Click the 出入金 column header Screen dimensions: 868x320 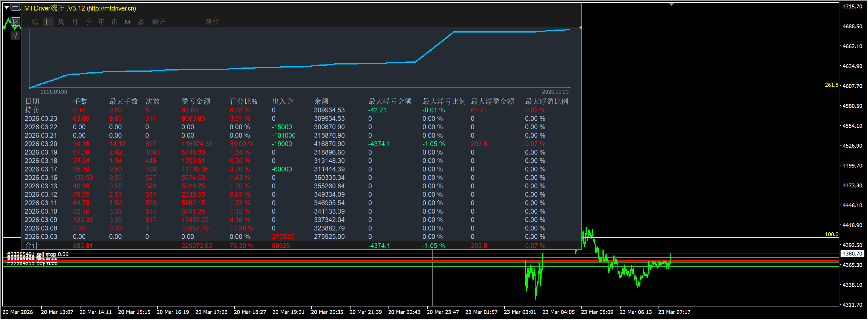(x=283, y=101)
